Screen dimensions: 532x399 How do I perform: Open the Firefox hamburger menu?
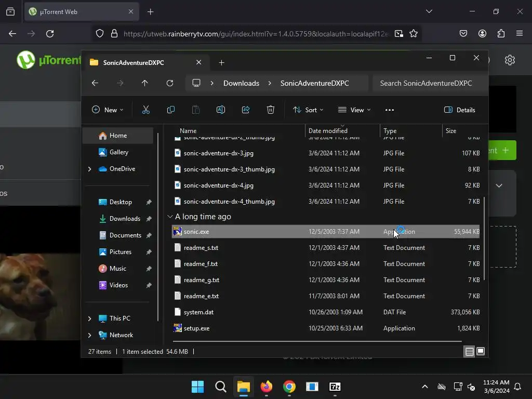coord(520,33)
